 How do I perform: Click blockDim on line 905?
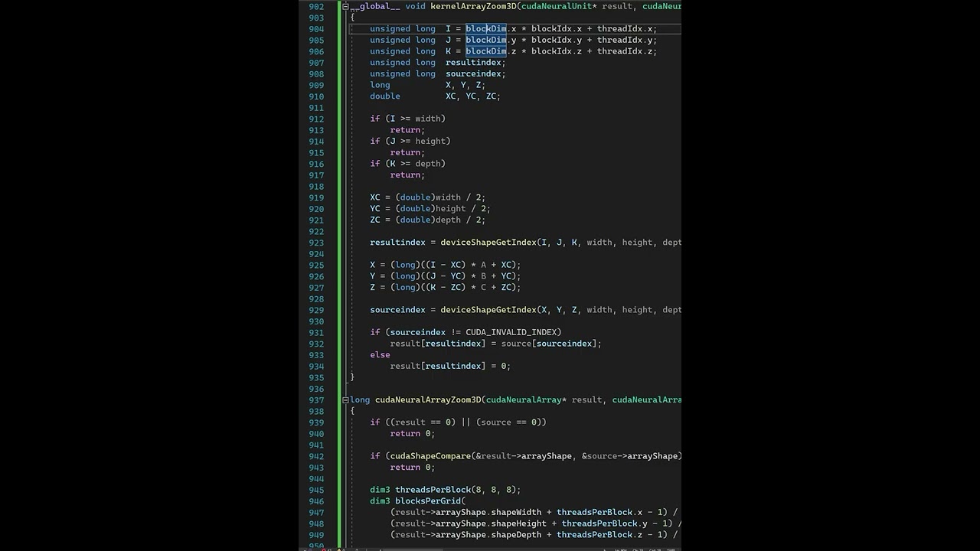click(486, 40)
